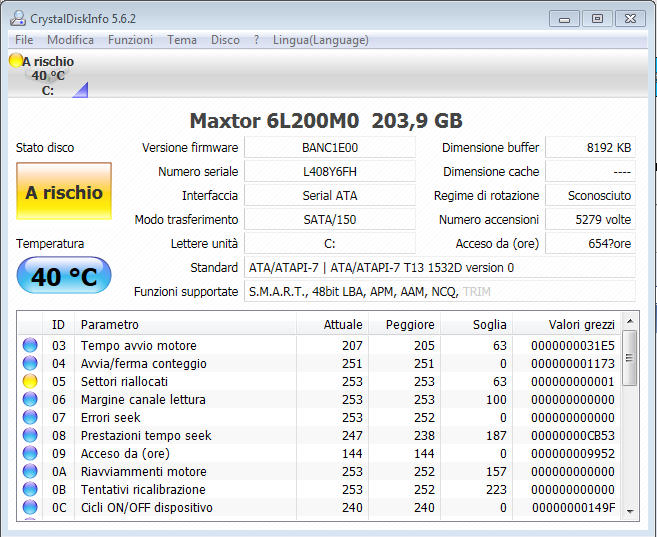Click raw value 0000000031E5

(573, 346)
